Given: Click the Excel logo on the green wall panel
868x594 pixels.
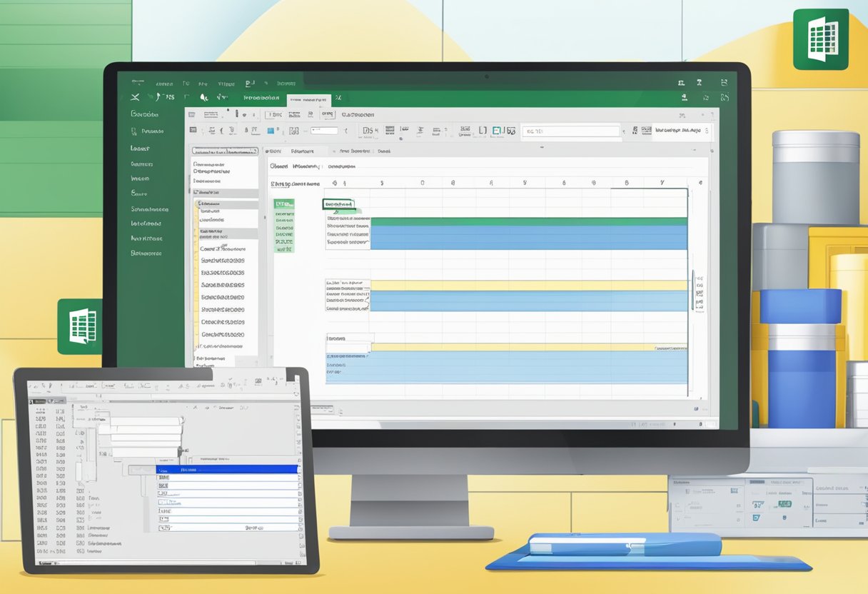Looking at the screenshot, I should click(81, 325).
